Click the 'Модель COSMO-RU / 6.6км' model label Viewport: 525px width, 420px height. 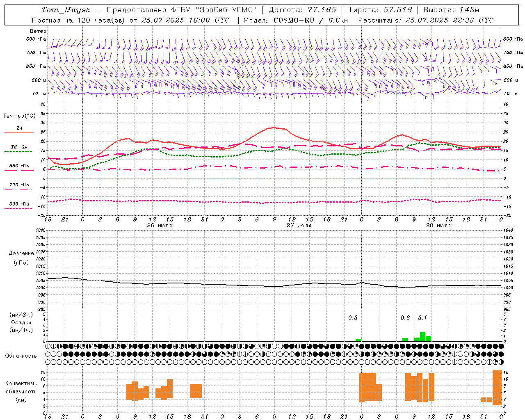click(x=296, y=20)
